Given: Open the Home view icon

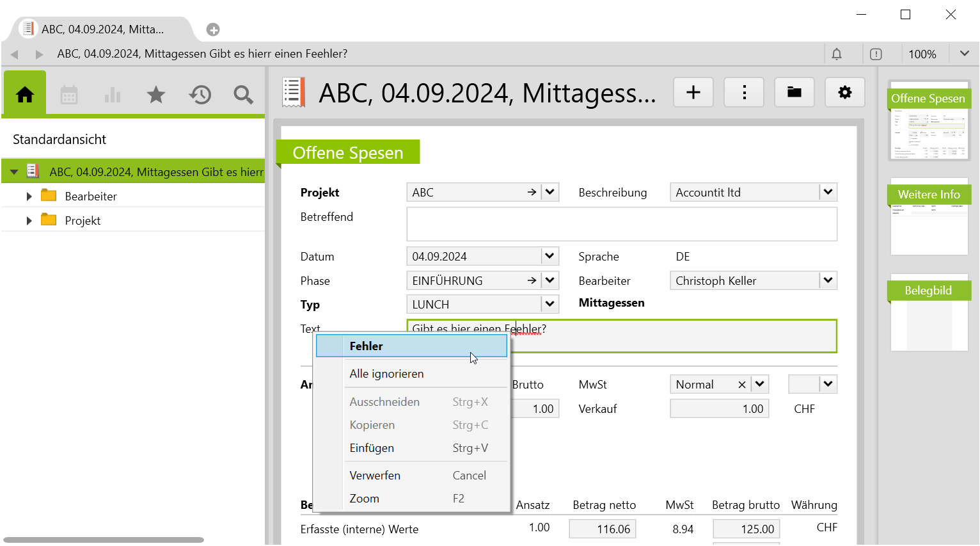Looking at the screenshot, I should [25, 95].
